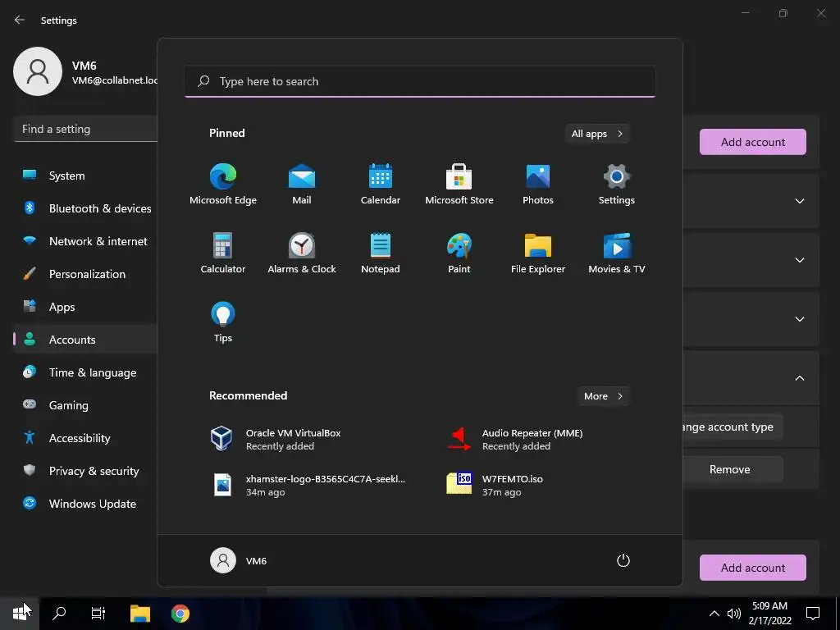Click Change account type button

pyautogui.click(x=733, y=427)
